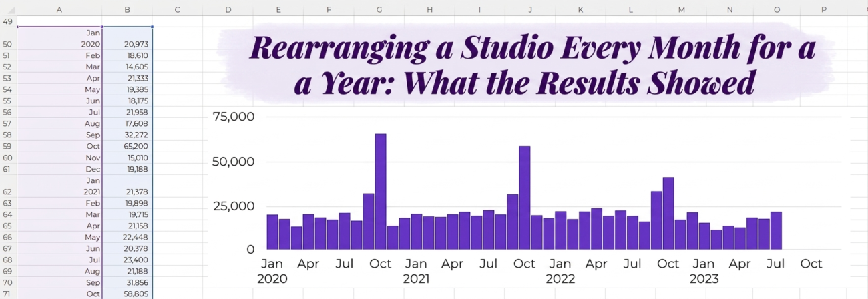Select column D header

point(228,9)
